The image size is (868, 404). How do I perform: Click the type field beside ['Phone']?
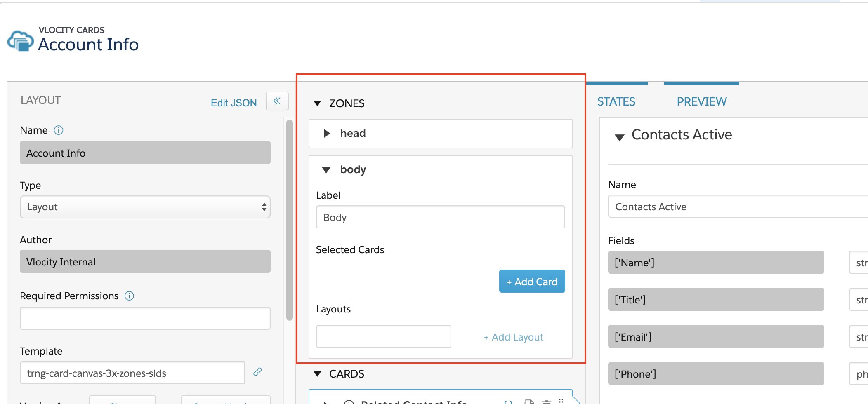859,373
